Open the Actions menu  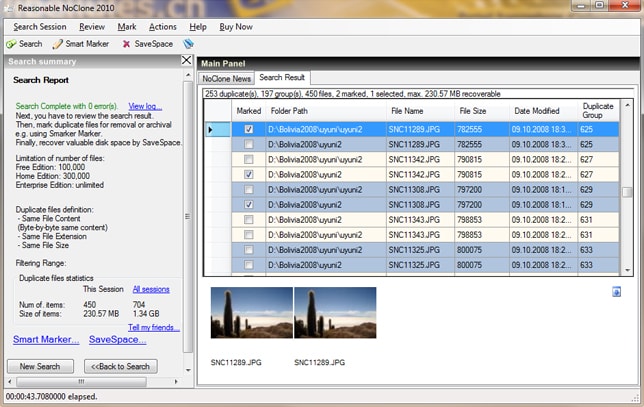pos(163,27)
